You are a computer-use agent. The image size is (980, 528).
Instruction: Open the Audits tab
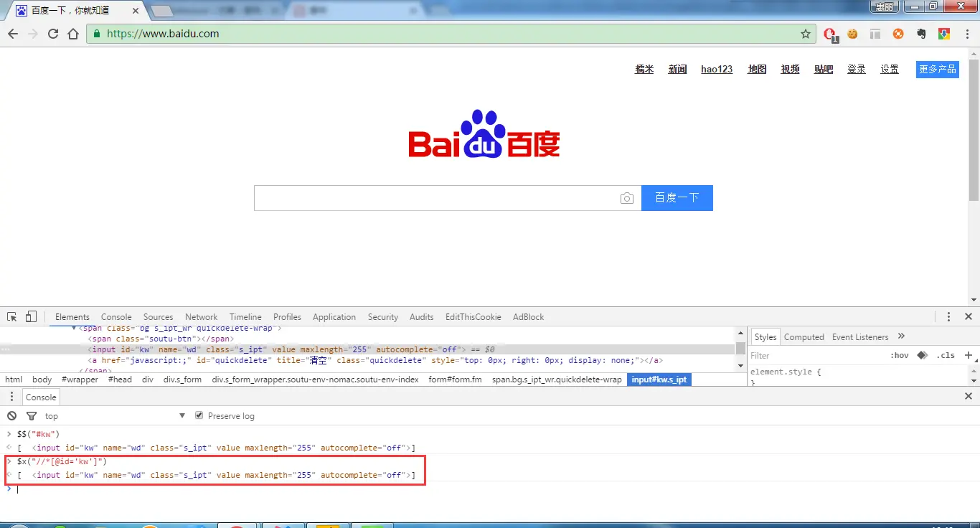click(422, 317)
